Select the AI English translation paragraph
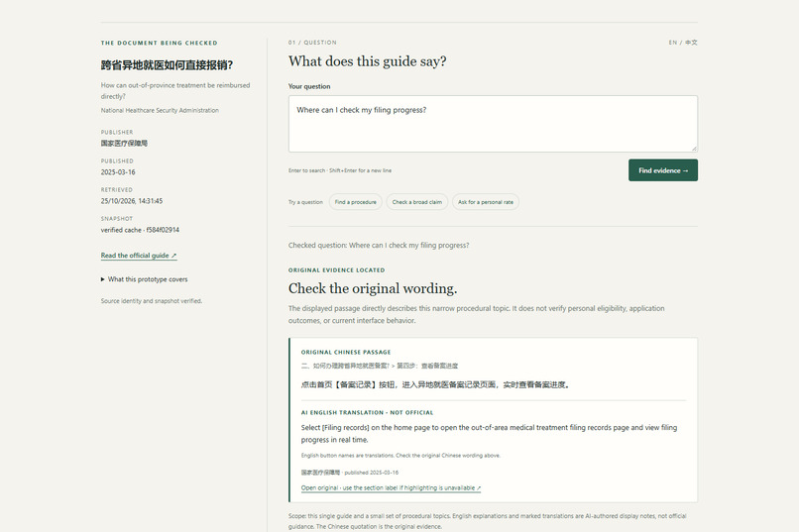This screenshot has height=532, width=799. (x=489, y=434)
